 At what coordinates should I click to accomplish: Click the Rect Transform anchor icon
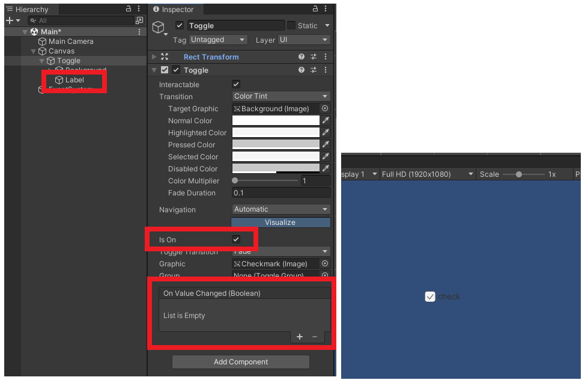165,57
